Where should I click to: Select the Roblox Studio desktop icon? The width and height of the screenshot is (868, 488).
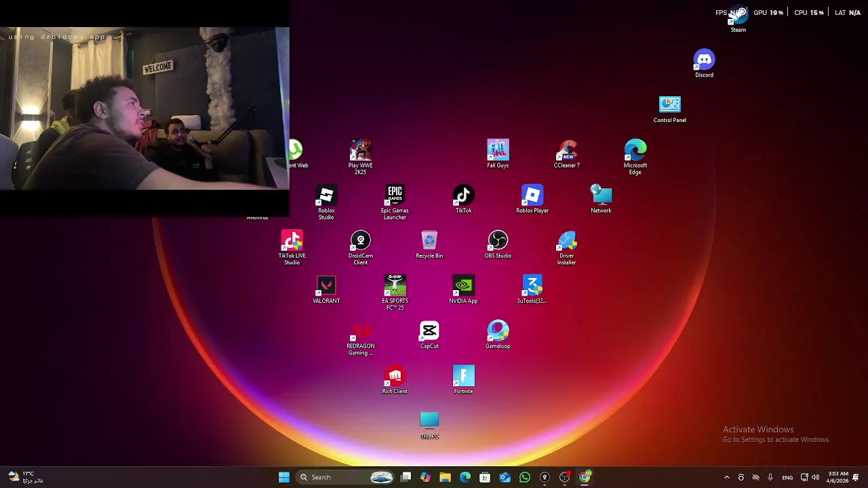coord(326,203)
